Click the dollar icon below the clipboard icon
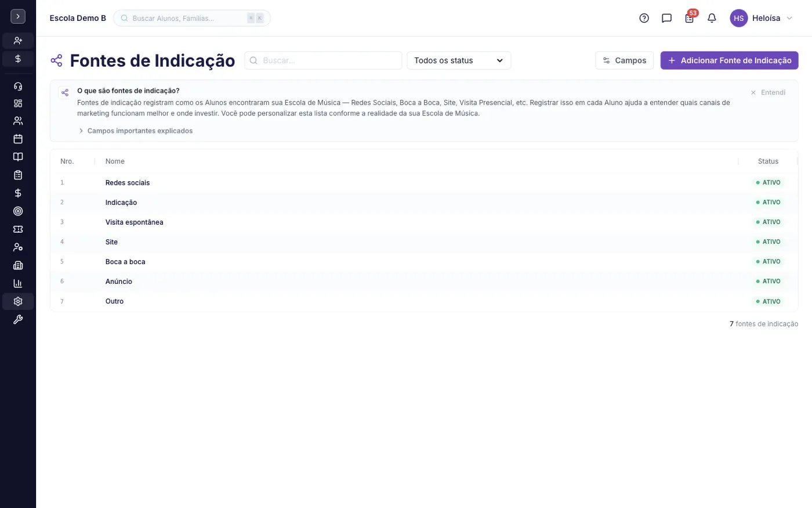The image size is (812, 508). pyautogui.click(x=18, y=193)
